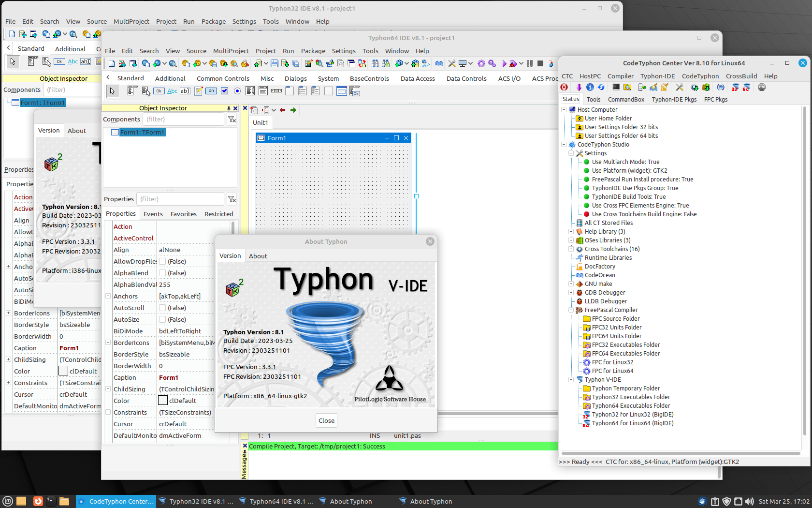812x508 pixels.
Task: Select the TMemo component in Typhon64 palette
Action: (x=199, y=91)
